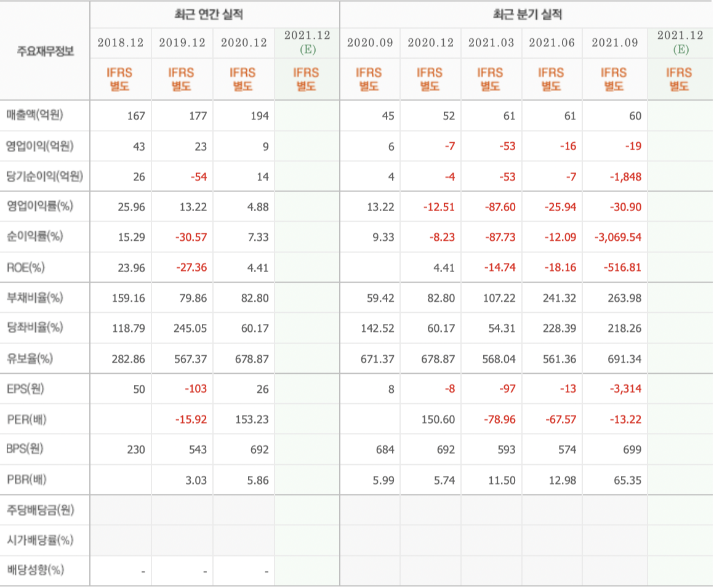Click the PBR value 3.03
The height and width of the screenshot is (588, 714).
pos(196,480)
